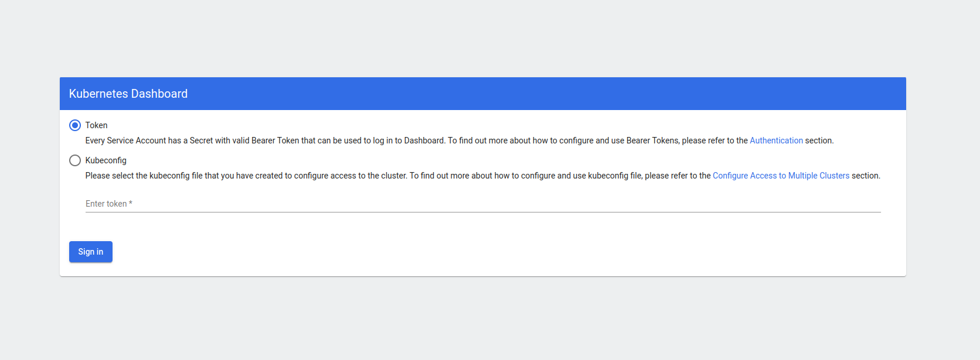Screen dimensions: 980x360
Task: Select the Token radio button
Action: 75,125
